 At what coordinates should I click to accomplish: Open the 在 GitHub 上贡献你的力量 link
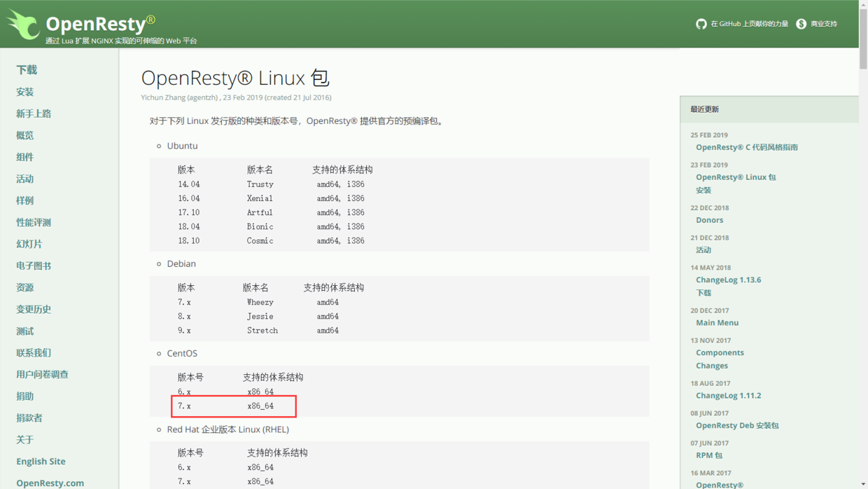[x=749, y=24]
